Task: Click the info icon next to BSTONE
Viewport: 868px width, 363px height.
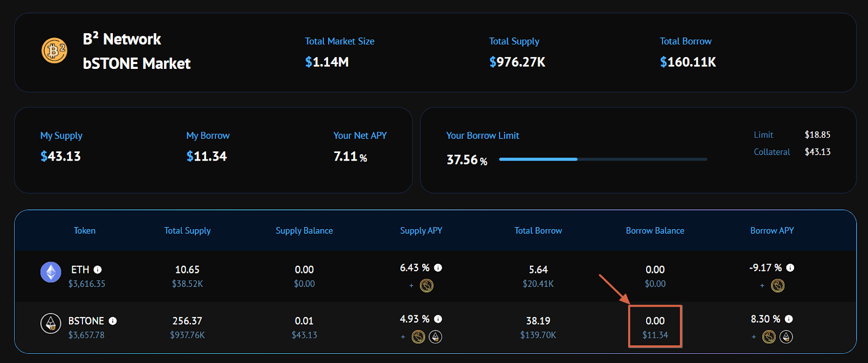Action: pyautogui.click(x=113, y=321)
